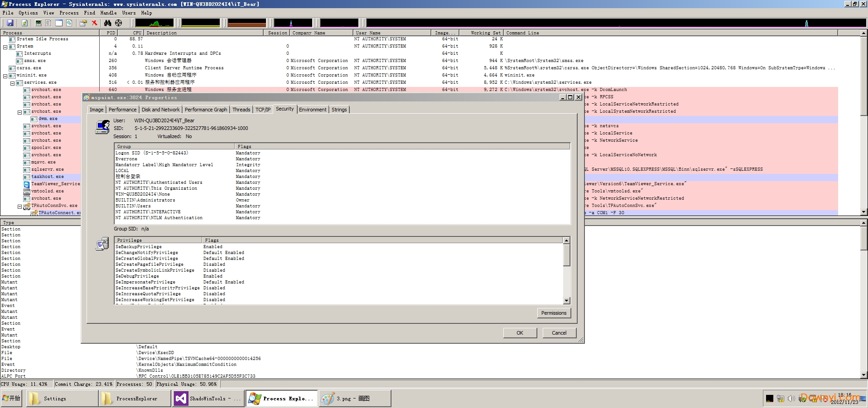Click the Show Process Tree toolbar icon
Screen dimensions: 868x408
coord(48,23)
